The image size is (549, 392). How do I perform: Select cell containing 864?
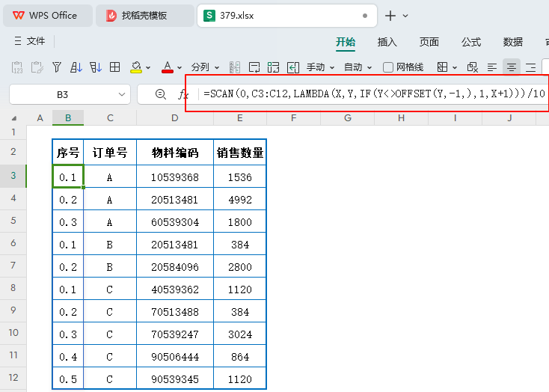coord(240,357)
